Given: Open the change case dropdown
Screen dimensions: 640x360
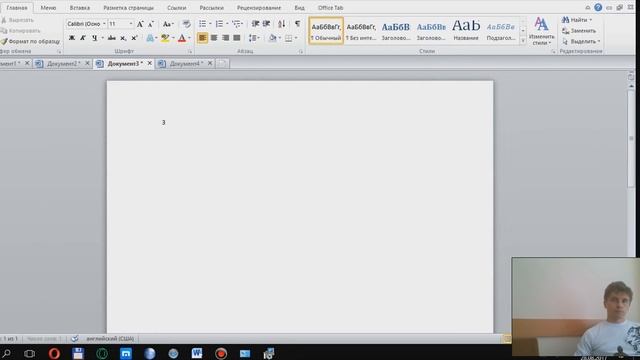Looking at the screenshot, I should coord(168,24).
